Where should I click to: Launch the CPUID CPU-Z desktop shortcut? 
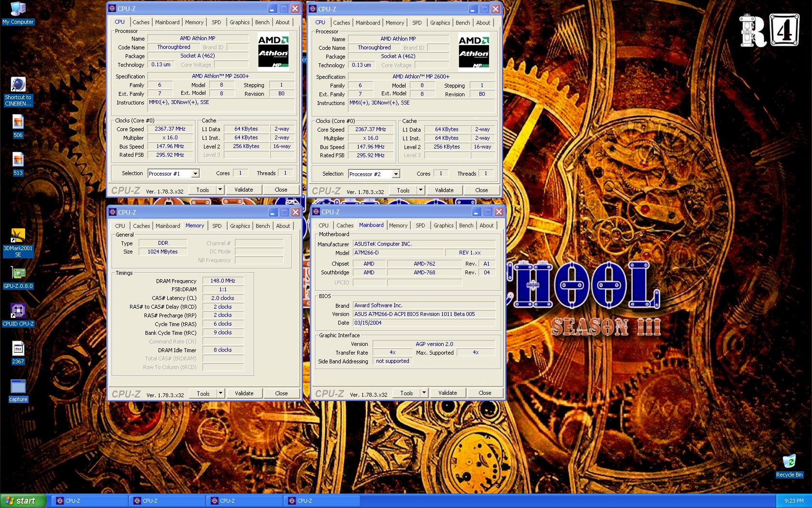(18, 315)
